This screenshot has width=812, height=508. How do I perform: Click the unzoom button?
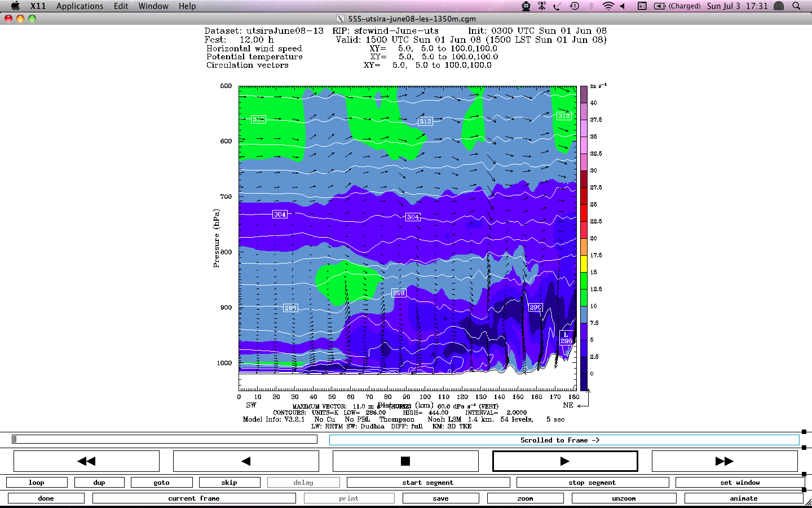tap(624, 498)
